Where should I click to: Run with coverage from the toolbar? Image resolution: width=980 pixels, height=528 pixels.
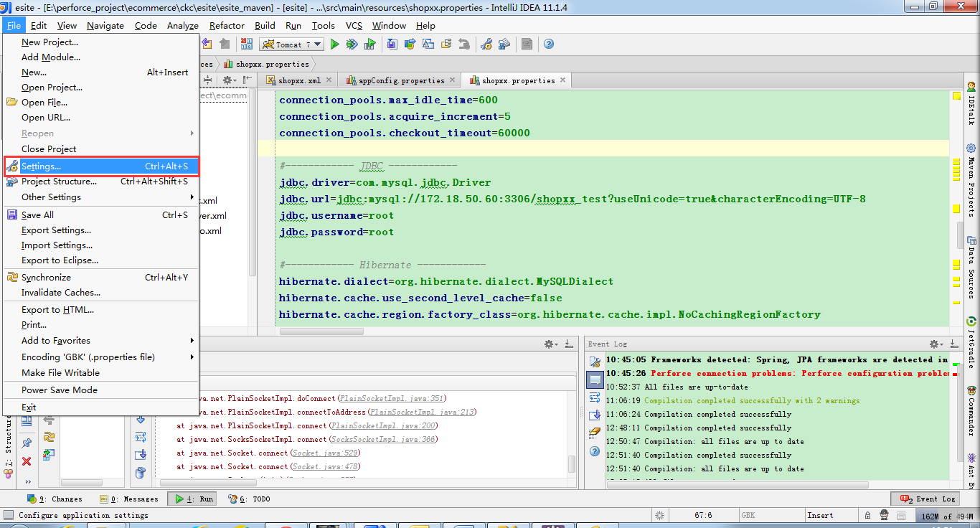click(x=369, y=44)
